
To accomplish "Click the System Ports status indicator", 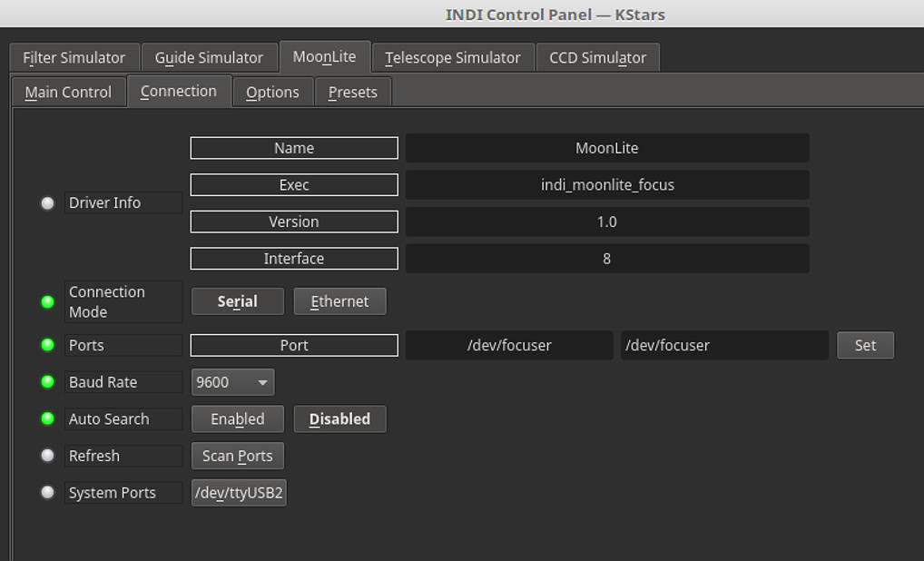I will 47,492.
